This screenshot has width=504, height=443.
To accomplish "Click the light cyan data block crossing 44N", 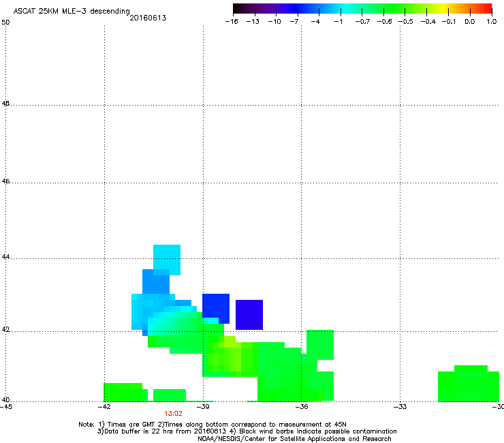I will point(167,260).
